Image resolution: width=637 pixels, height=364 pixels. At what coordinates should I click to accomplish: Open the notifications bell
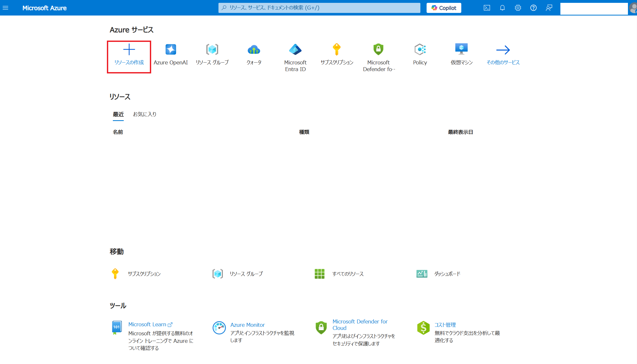click(502, 8)
